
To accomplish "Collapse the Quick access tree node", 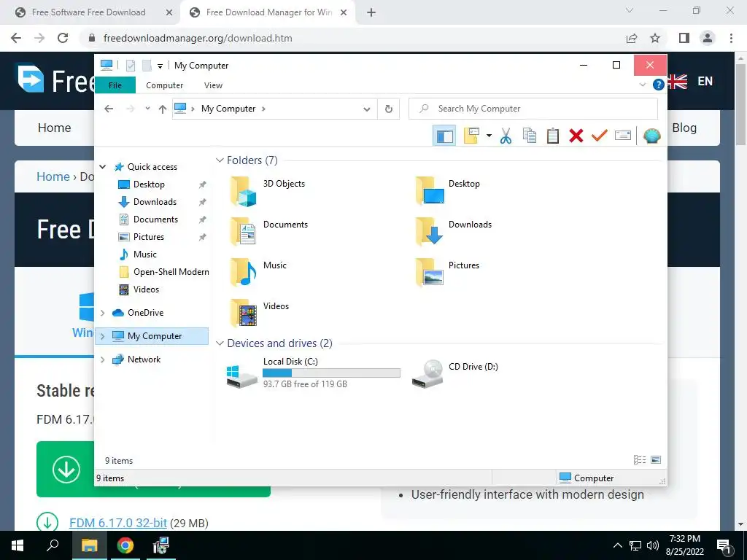I will (102, 167).
